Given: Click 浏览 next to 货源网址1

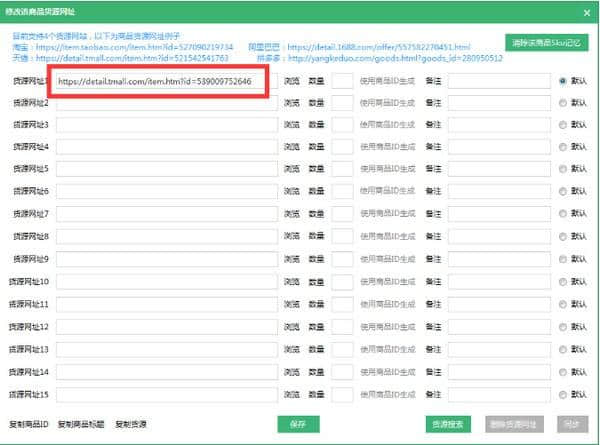Looking at the screenshot, I should [x=291, y=80].
